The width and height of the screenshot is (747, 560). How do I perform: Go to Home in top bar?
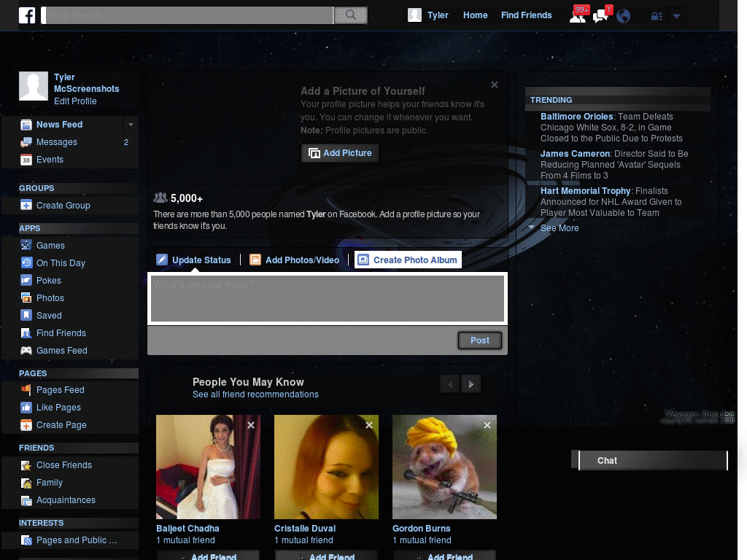tap(475, 15)
